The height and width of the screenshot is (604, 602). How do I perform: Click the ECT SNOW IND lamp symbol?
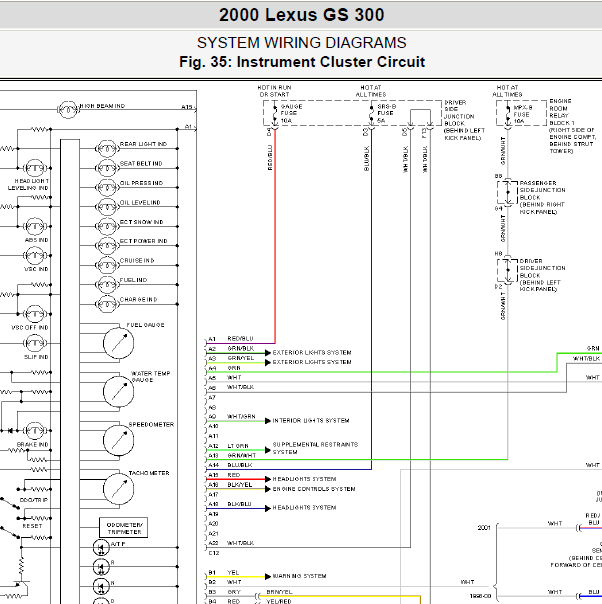pos(107,226)
